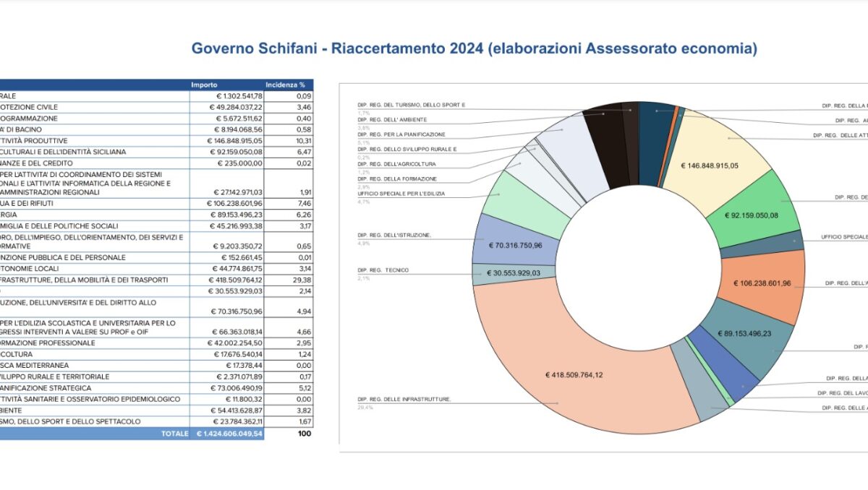Select table amount '€ 27.142.971,03'
Image resolution: width=868 pixels, height=490 pixels.
coord(237,193)
